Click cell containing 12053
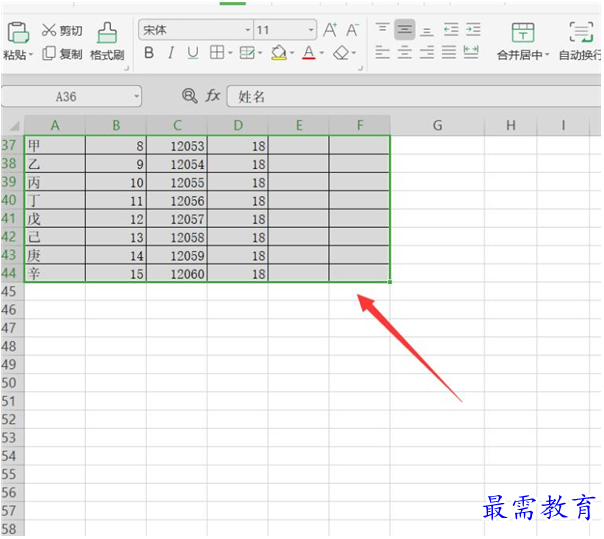Screen dimensions: 604x539 (177, 146)
